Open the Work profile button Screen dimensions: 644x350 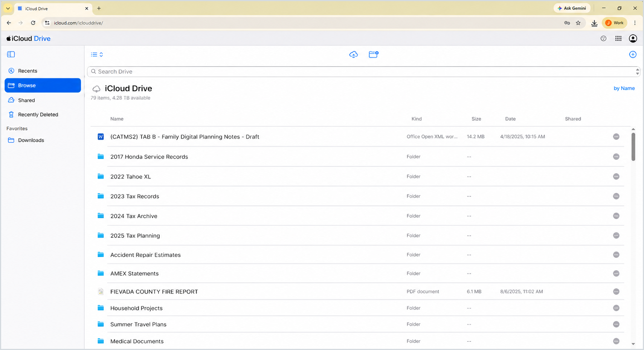coord(615,23)
